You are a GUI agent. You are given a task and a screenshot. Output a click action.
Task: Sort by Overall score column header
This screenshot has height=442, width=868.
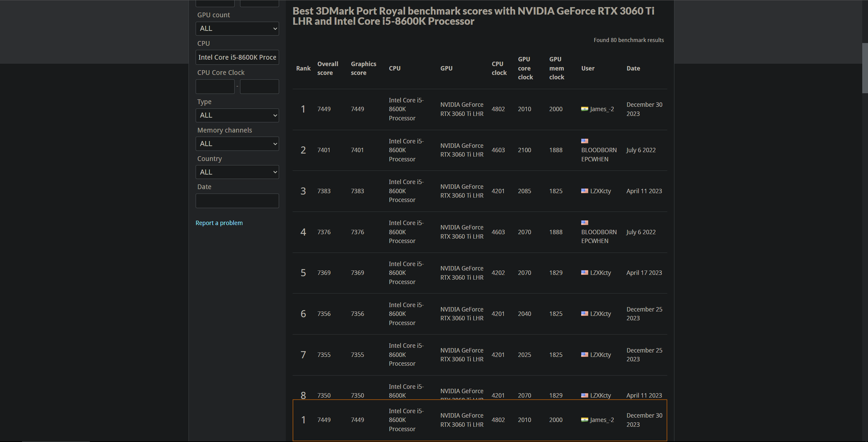coord(328,68)
